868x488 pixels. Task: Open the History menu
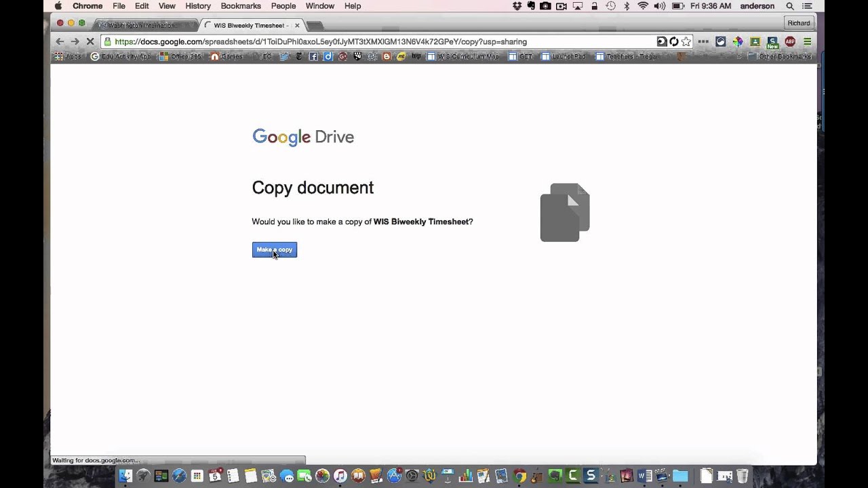tap(198, 6)
